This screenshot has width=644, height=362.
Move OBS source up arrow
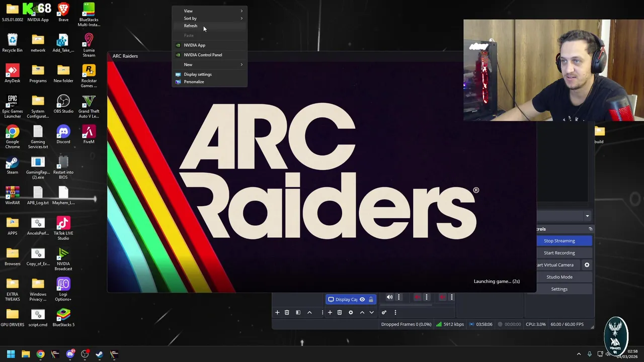(362, 312)
